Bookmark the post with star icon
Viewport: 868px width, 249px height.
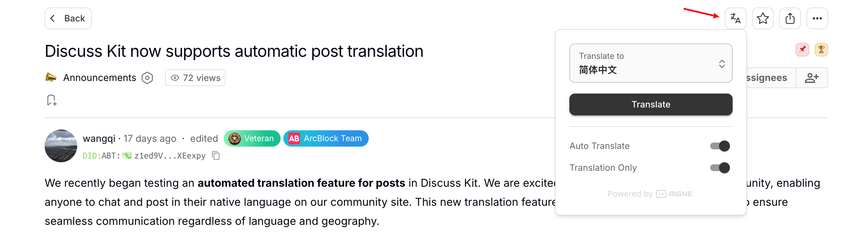coord(763,18)
